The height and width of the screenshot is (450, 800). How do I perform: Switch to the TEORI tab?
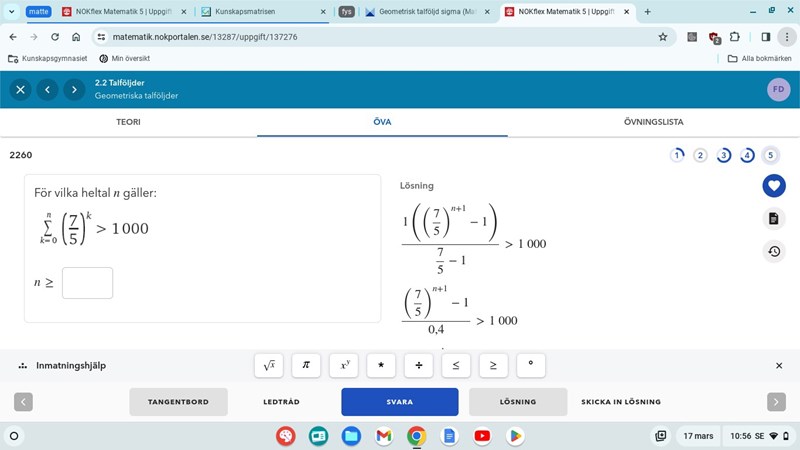pos(128,122)
